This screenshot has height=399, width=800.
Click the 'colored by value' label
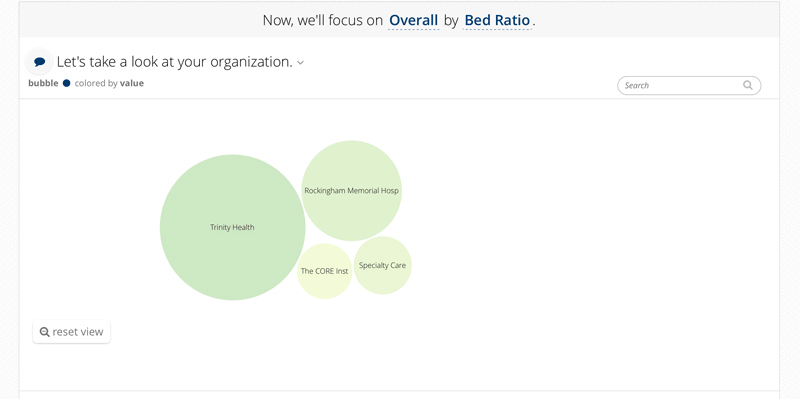coord(109,83)
